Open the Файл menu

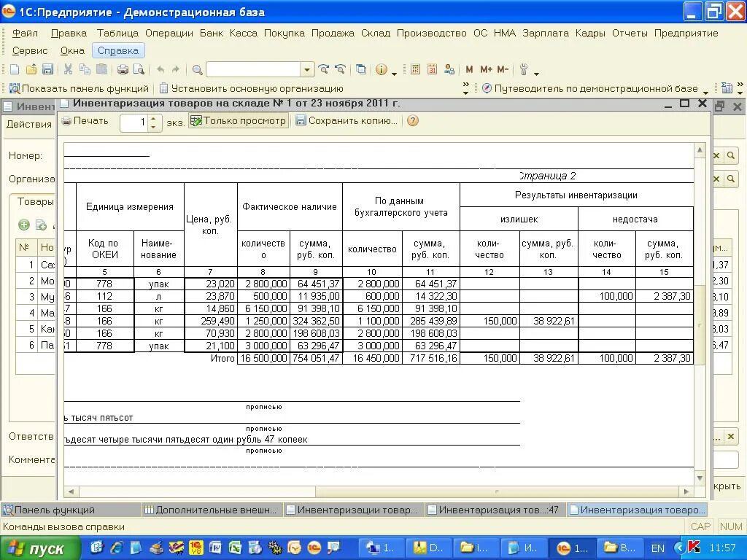click(25, 34)
